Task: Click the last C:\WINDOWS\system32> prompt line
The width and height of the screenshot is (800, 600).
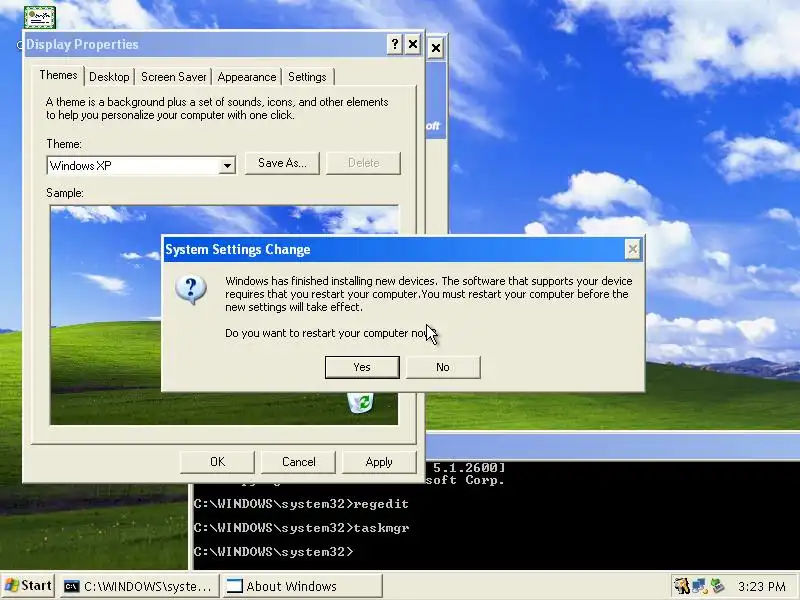Action: pos(273,552)
